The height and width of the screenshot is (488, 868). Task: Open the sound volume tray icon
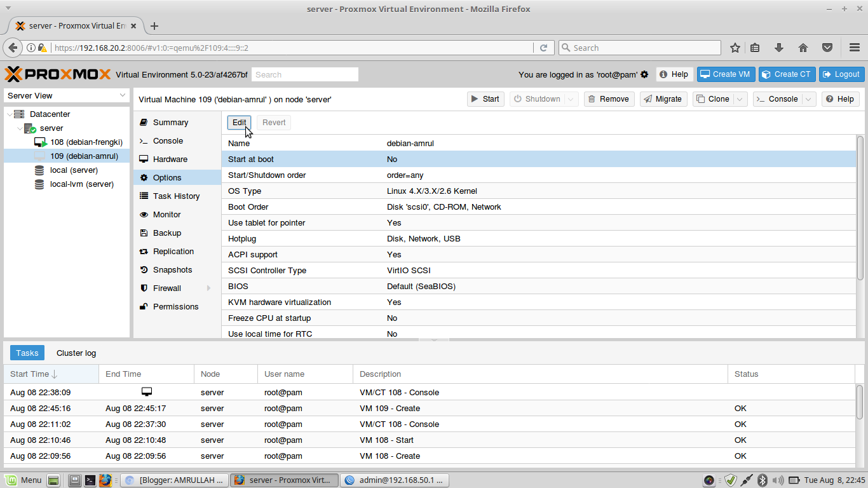coord(778,480)
